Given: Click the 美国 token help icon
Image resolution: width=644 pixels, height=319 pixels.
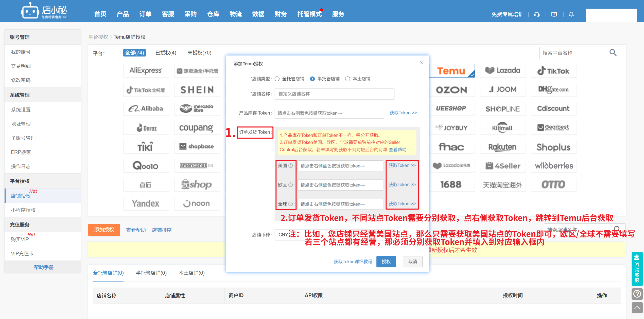Looking at the screenshot, I should pyautogui.click(x=291, y=166).
